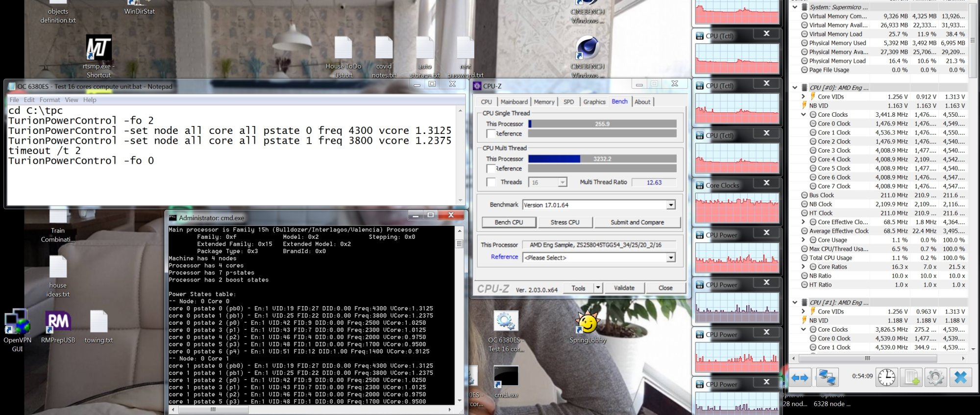Enable Reference checkbox under CPU Single Thread
This screenshot has height=415, width=980.
coord(490,133)
